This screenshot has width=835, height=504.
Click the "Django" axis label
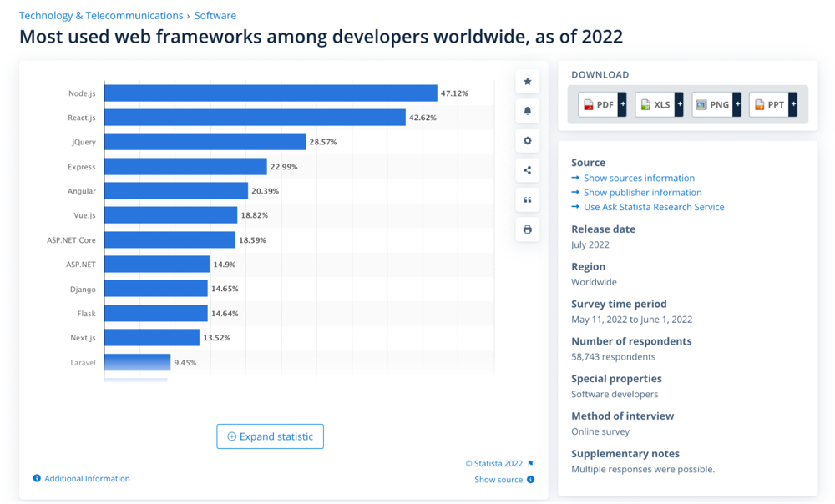tap(83, 289)
